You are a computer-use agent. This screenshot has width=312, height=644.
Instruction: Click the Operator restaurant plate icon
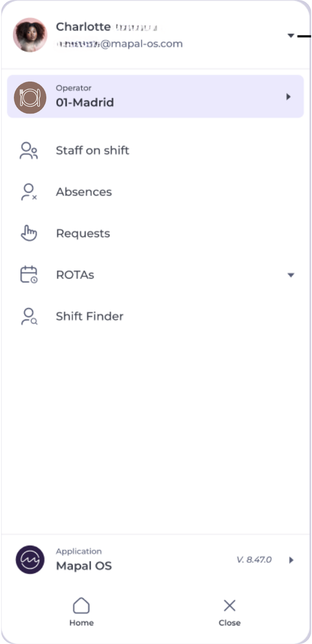[x=30, y=97]
